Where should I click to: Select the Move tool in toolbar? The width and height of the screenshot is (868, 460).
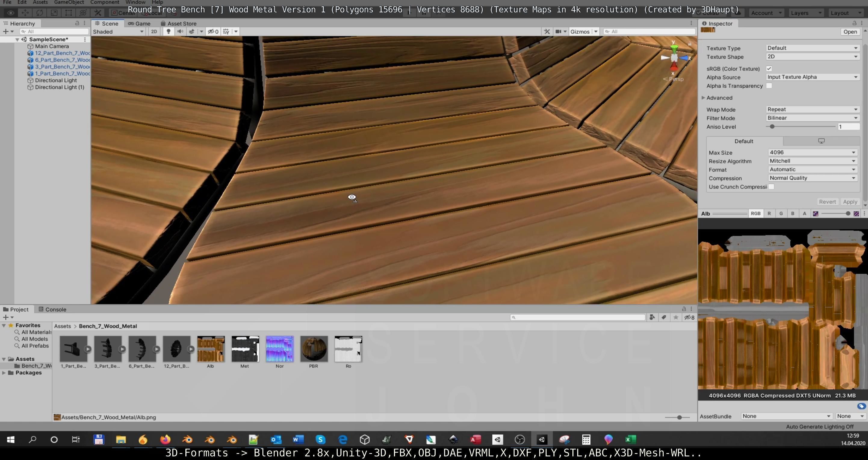[x=25, y=13]
